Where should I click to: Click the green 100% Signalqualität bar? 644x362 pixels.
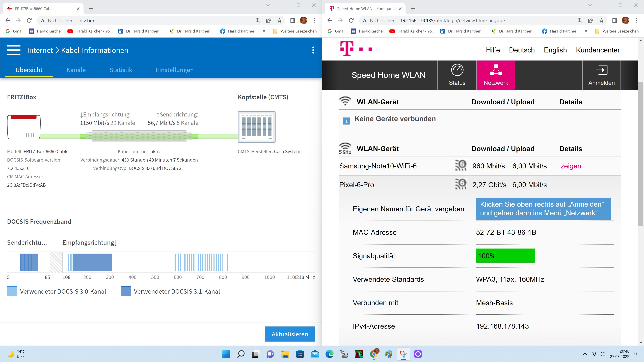[x=505, y=256]
